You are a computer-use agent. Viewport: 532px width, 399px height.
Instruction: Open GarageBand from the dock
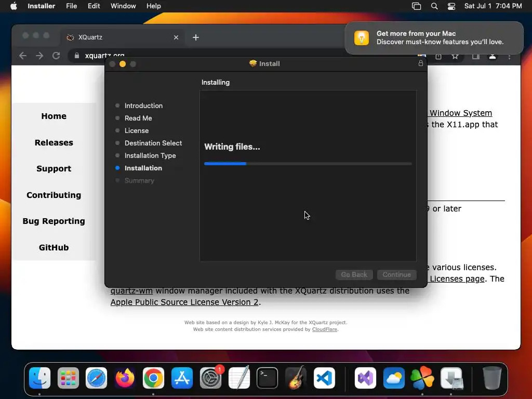(x=296, y=378)
